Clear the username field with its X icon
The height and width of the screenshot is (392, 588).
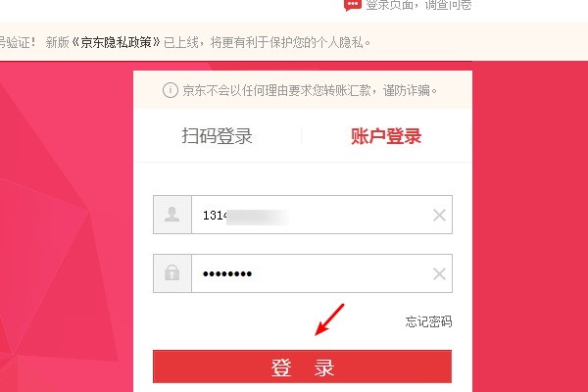coord(439,216)
